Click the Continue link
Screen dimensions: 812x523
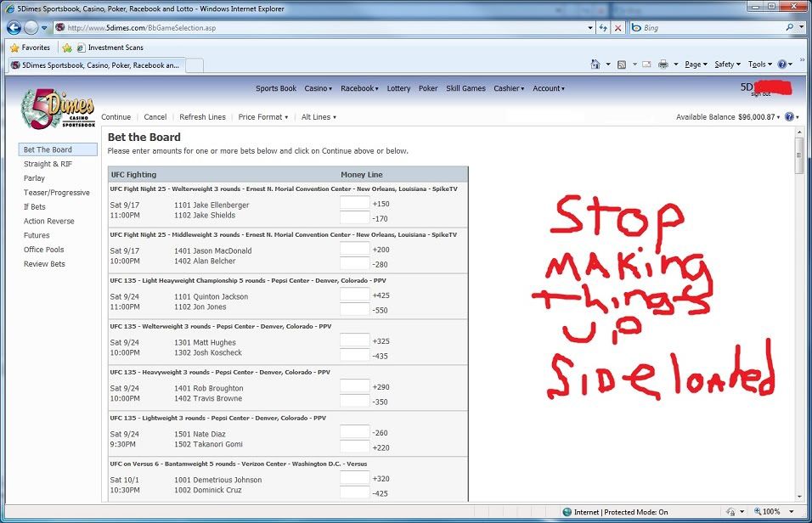[x=116, y=117]
